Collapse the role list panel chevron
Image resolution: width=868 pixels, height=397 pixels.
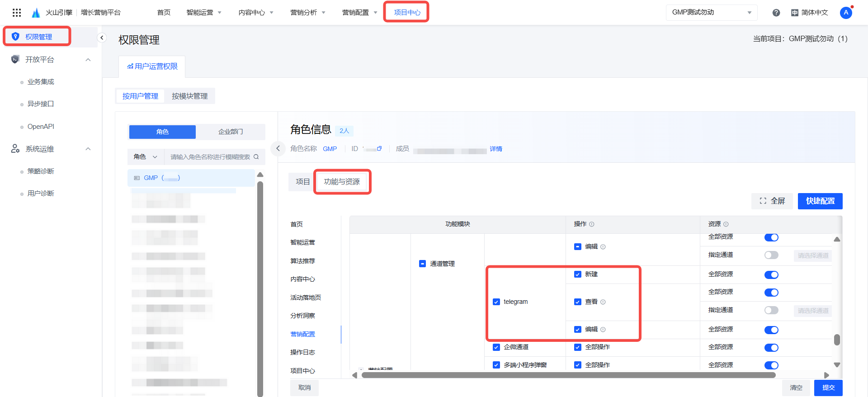(278, 148)
